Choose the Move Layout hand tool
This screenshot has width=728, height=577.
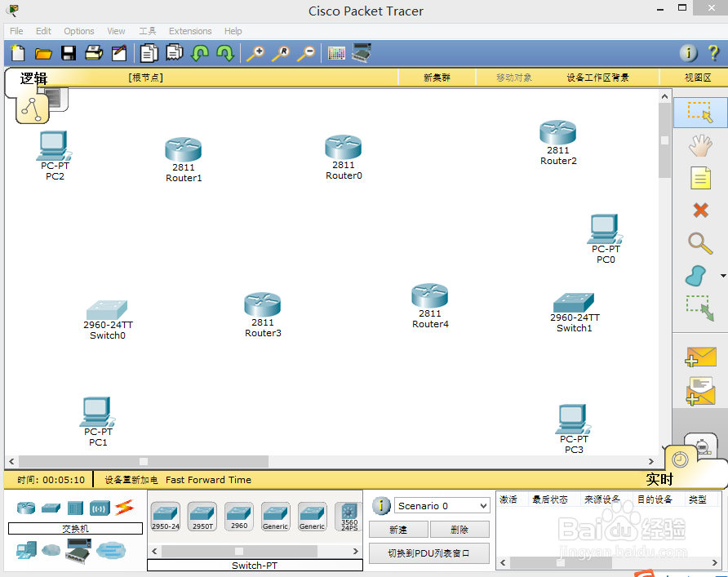click(x=700, y=145)
